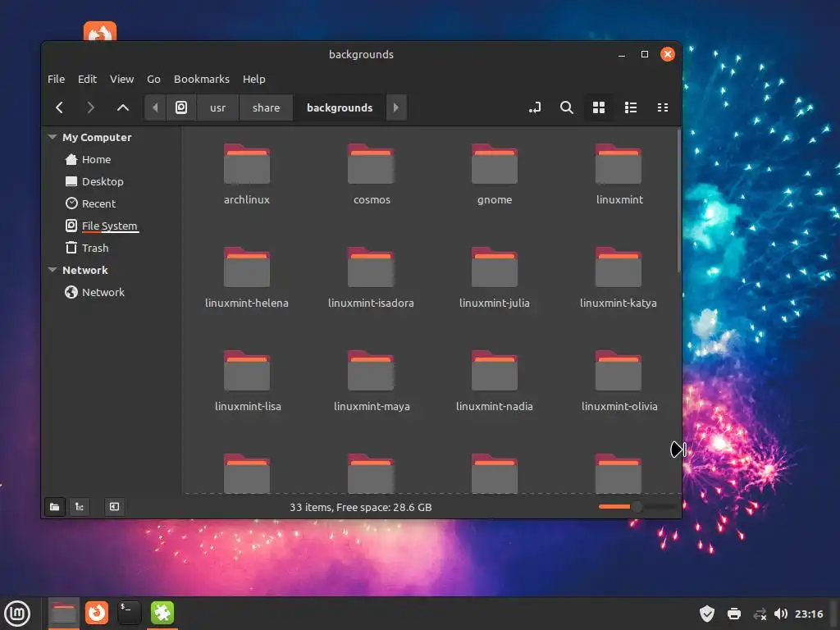Open the Bookmarks menu
This screenshot has width=840, height=630.
[x=202, y=79]
